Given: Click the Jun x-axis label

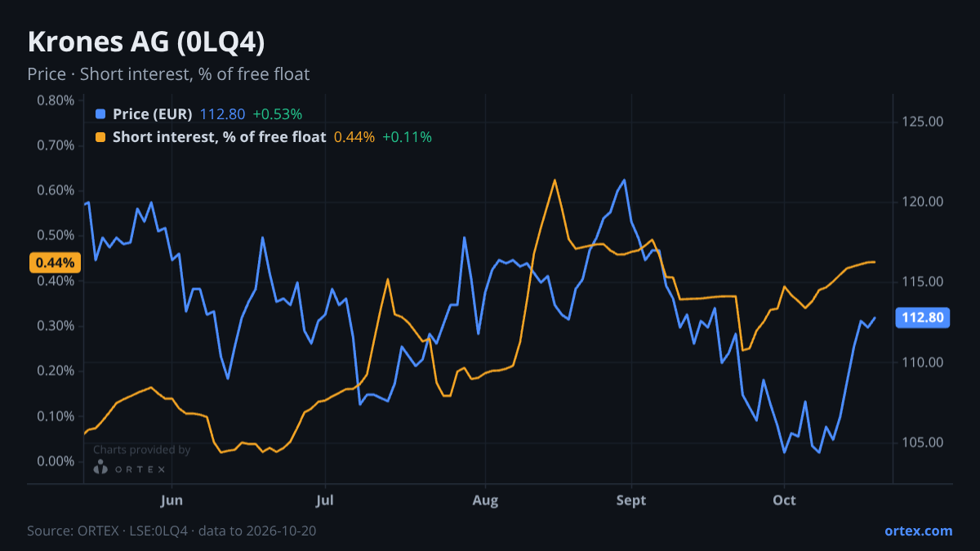Looking at the screenshot, I should pyautogui.click(x=172, y=500).
